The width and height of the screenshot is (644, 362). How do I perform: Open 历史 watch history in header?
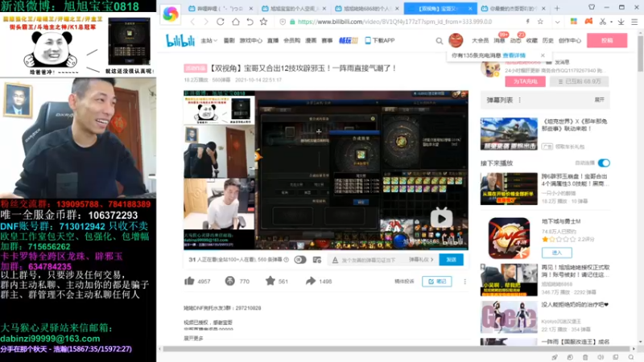click(548, 41)
